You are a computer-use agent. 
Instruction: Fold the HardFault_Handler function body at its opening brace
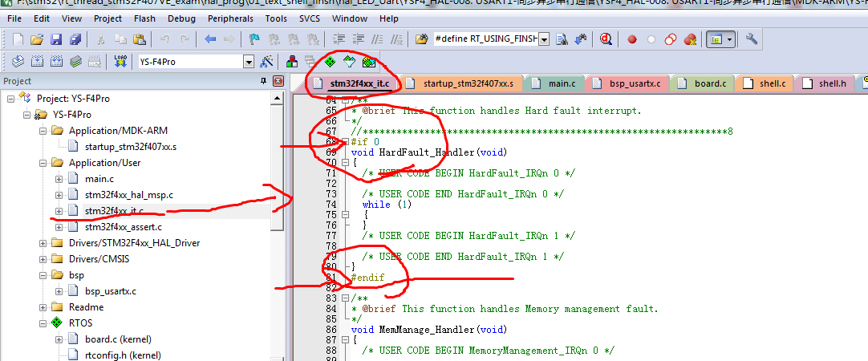[346, 163]
